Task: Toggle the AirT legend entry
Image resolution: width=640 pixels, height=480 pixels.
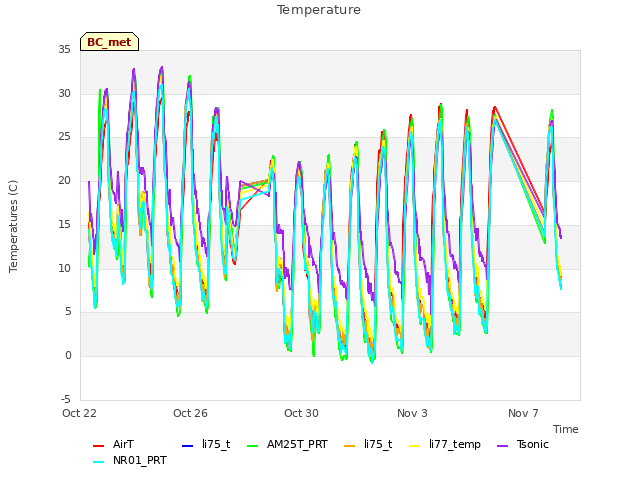Action: [x=113, y=444]
